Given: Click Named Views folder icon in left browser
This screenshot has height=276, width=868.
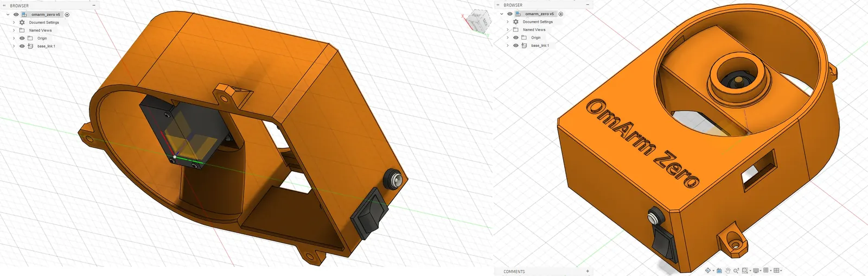Looking at the screenshot, I should (22, 30).
